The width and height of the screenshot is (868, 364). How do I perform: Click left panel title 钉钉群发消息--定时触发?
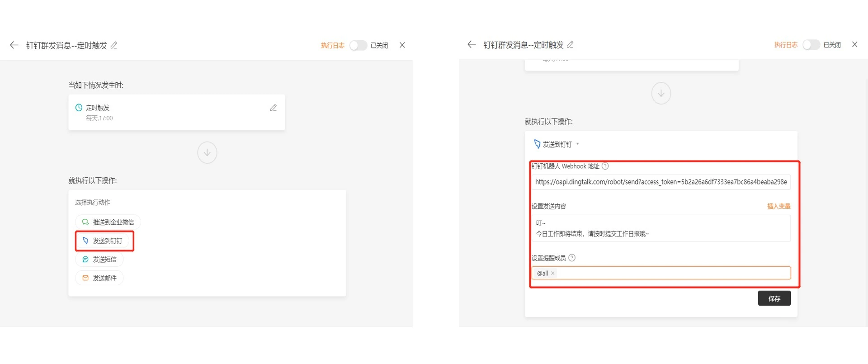(66, 45)
